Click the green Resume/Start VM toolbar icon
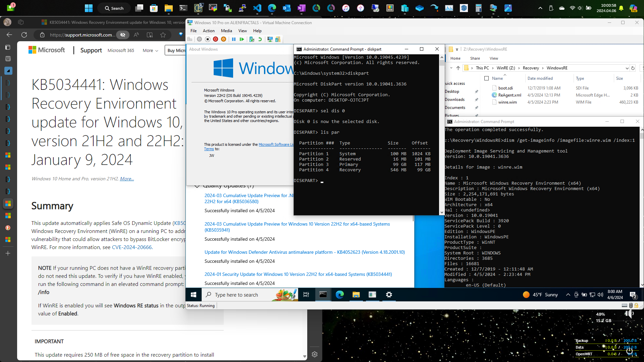Viewport: 644px width, 362px height. tap(242, 39)
